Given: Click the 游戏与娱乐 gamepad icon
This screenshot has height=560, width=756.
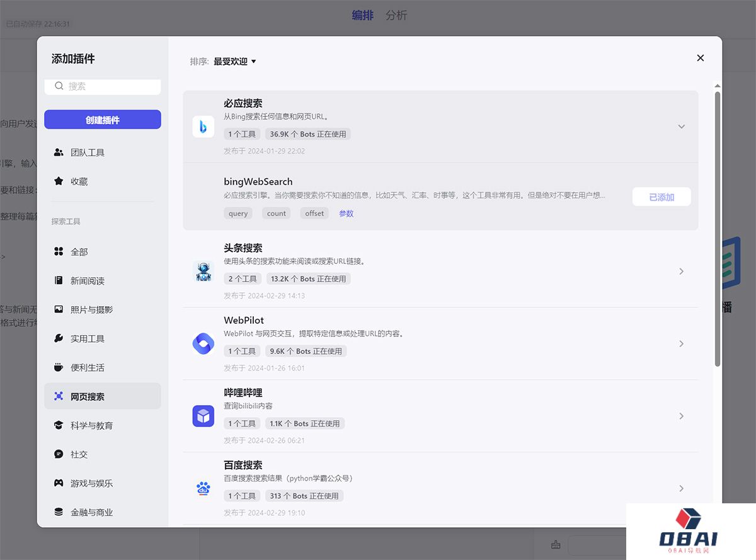Looking at the screenshot, I should [59, 484].
